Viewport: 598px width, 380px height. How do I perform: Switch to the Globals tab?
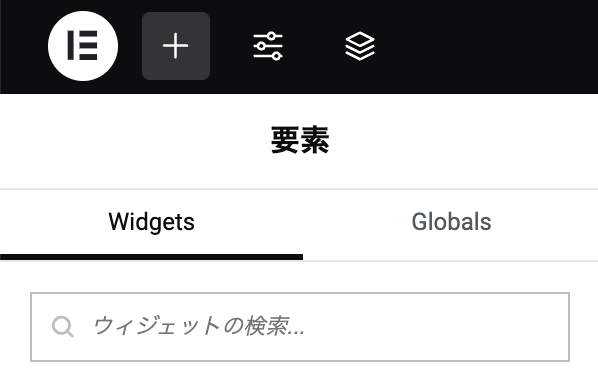click(451, 224)
